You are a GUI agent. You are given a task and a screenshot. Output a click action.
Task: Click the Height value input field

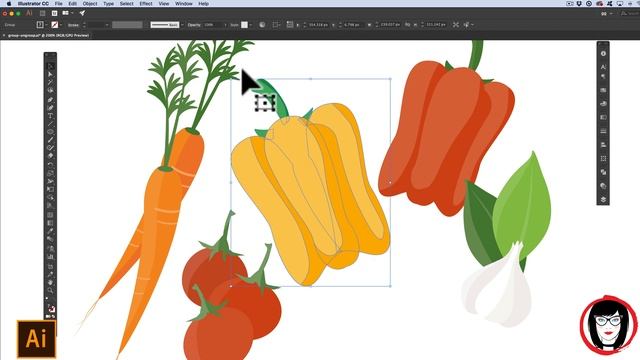pyautogui.click(x=436, y=25)
